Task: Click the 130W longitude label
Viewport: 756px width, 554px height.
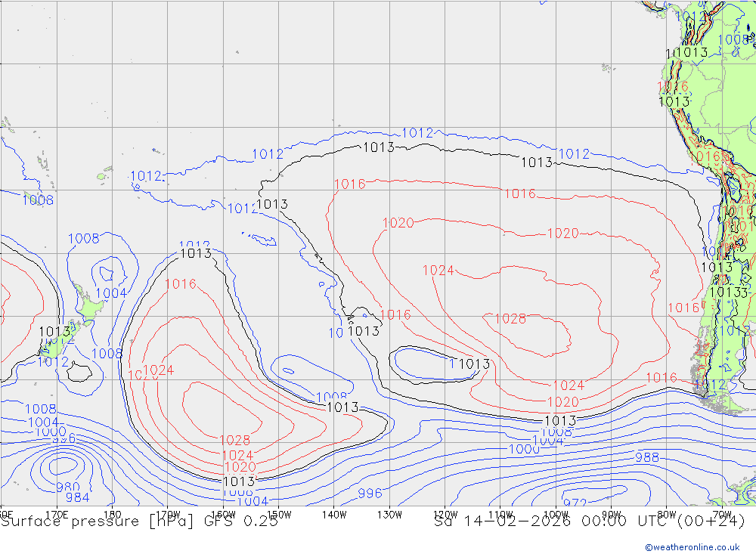Action: [389, 515]
